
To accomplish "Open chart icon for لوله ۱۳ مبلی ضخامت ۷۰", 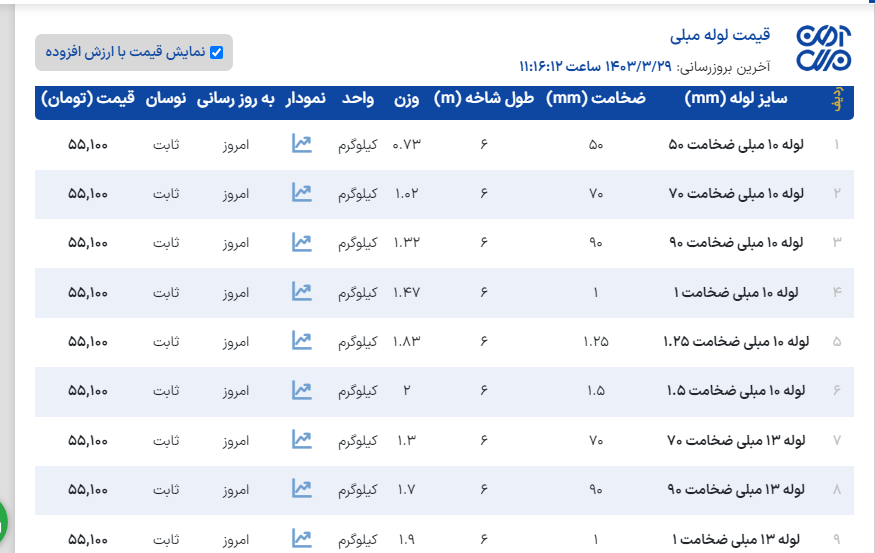I will pos(301,439).
